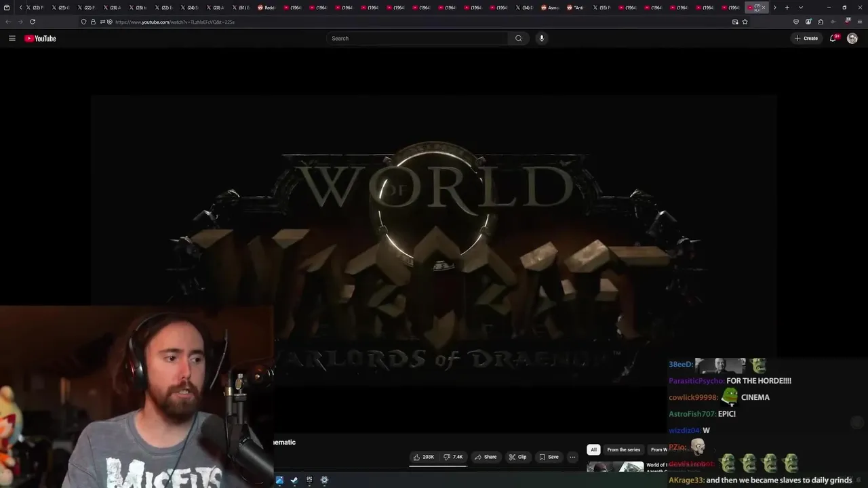
Task: Open the shield tracking protection icon
Action: point(84,22)
